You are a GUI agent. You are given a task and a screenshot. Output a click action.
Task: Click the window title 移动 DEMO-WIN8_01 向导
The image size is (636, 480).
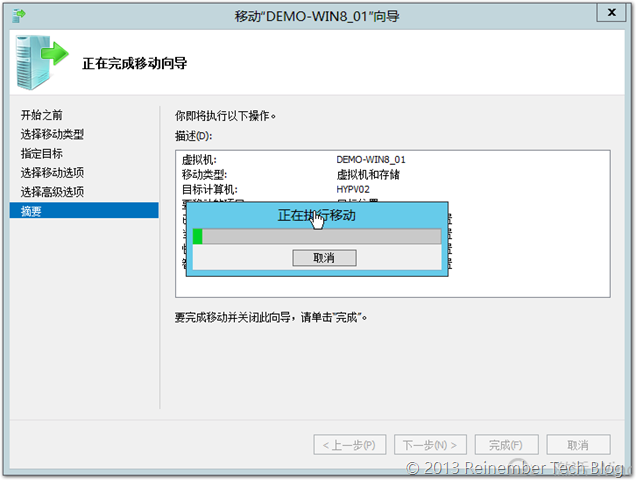click(317, 16)
